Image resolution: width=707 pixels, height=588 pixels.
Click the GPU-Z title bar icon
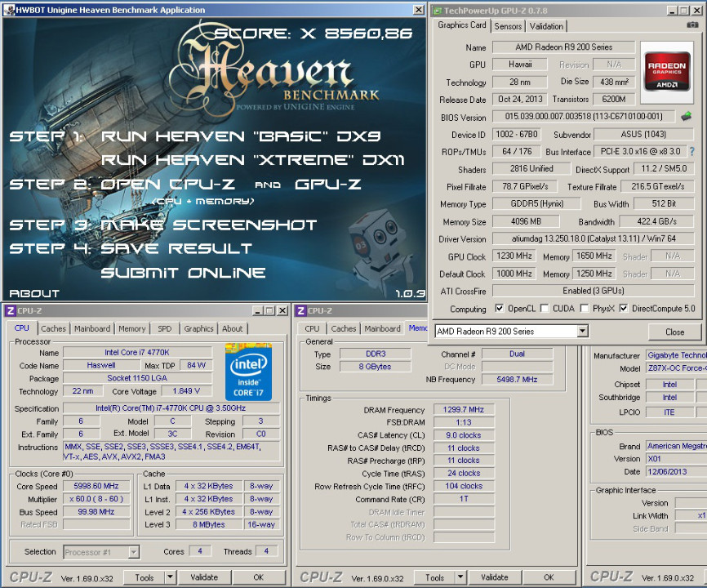437,11
